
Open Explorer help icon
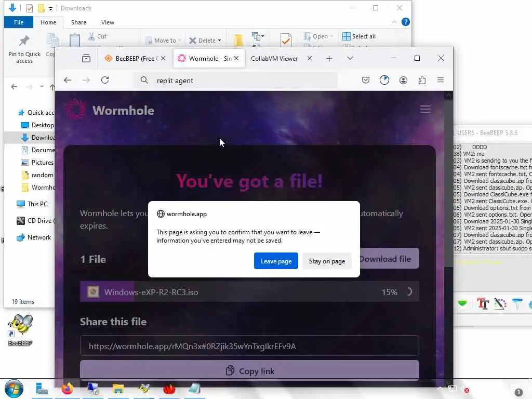[405, 22]
